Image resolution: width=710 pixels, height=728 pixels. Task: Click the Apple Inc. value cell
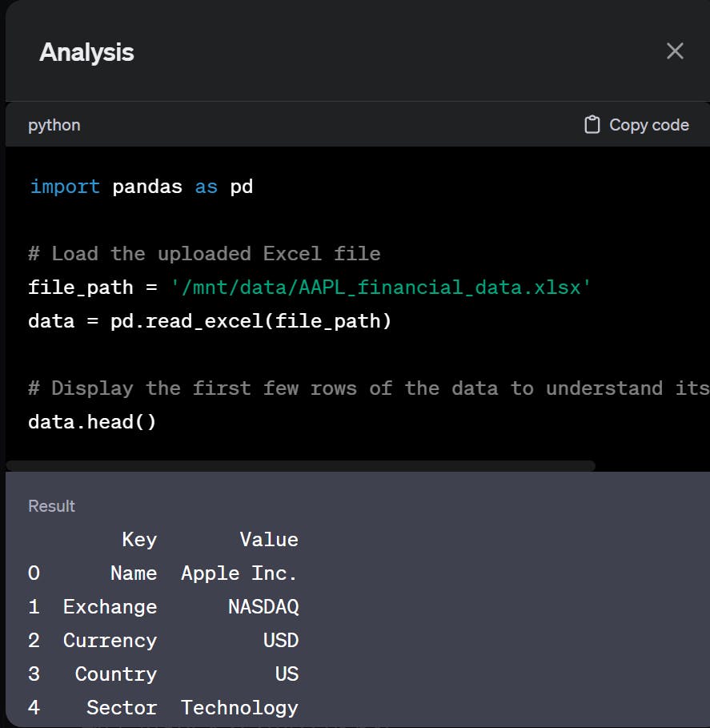(239, 573)
